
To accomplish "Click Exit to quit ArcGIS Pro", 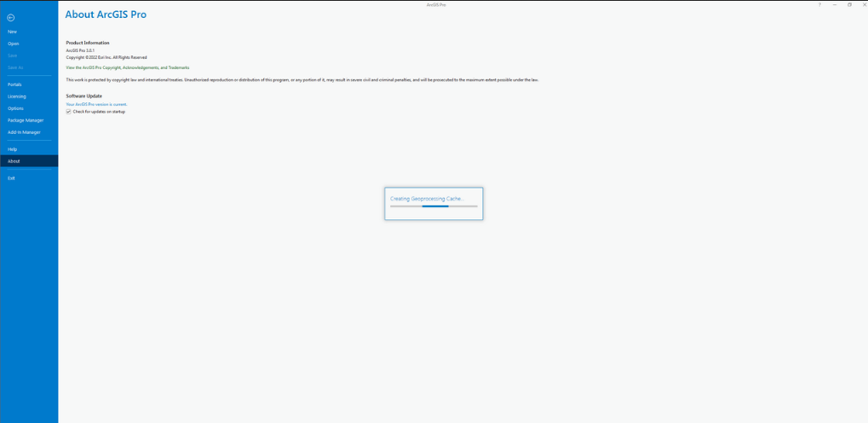I will pyautogui.click(x=11, y=178).
